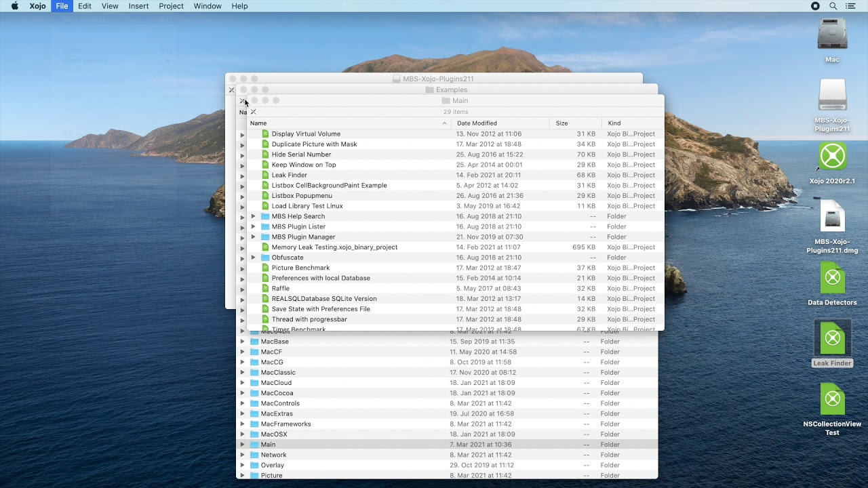Click the Listbox CellBackgroundPaint Example project icon
The width and height of the screenshot is (868, 488).
(266, 185)
